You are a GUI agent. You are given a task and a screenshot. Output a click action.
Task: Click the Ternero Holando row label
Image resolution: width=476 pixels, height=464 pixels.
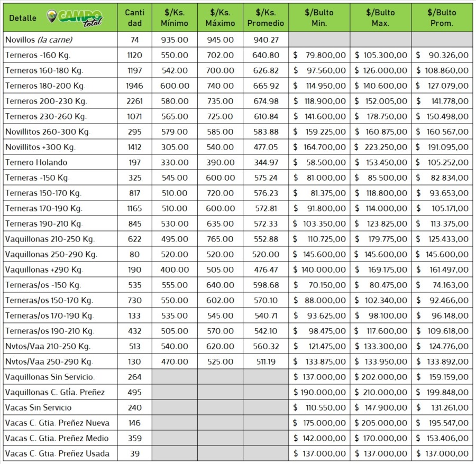click(x=36, y=162)
